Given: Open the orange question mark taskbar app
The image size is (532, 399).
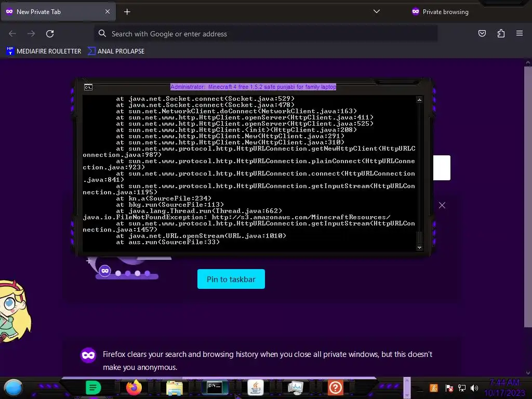Looking at the screenshot, I should click(x=335, y=388).
